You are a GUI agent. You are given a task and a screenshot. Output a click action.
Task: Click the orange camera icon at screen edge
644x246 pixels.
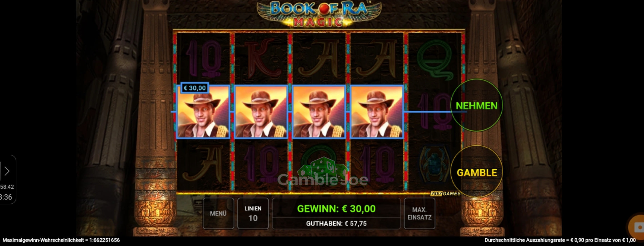point(637,227)
